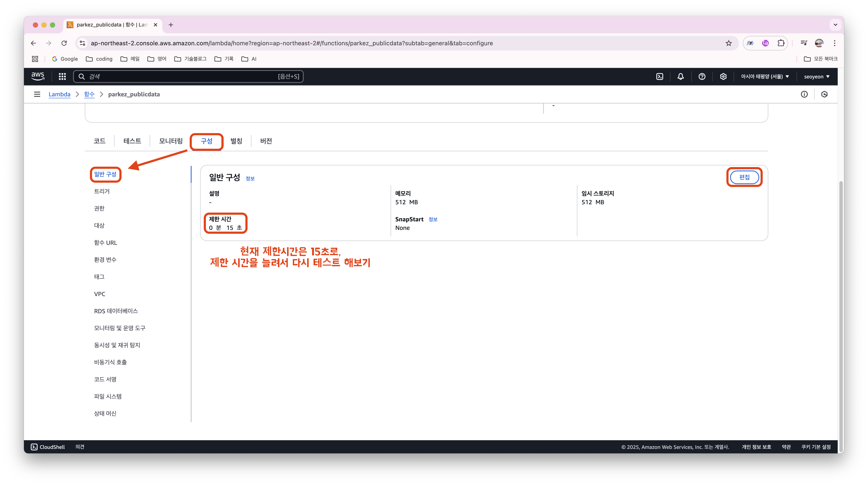Open the notifications bell
This screenshot has width=868, height=485.
click(680, 76)
